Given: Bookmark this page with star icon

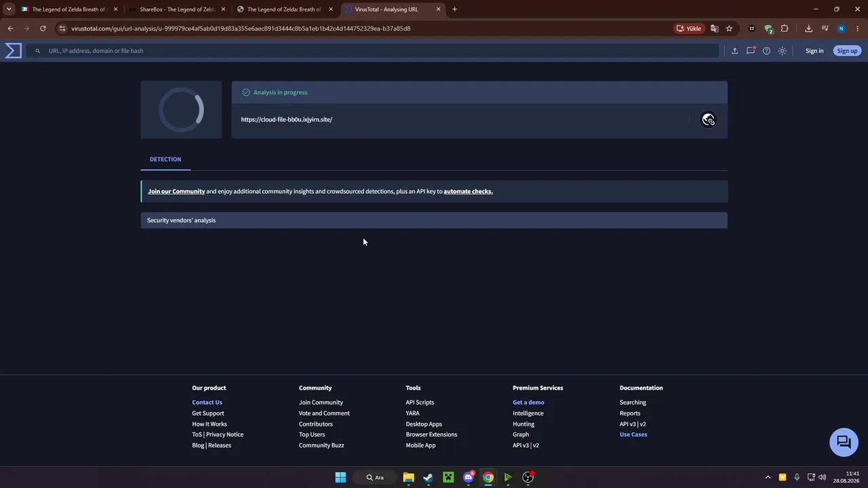Looking at the screenshot, I should point(729,28).
